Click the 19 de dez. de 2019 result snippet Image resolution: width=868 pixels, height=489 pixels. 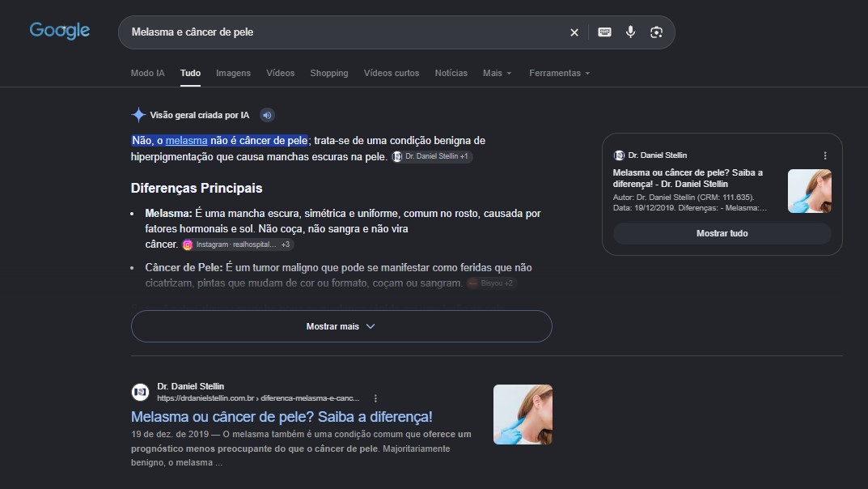click(x=301, y=449)
